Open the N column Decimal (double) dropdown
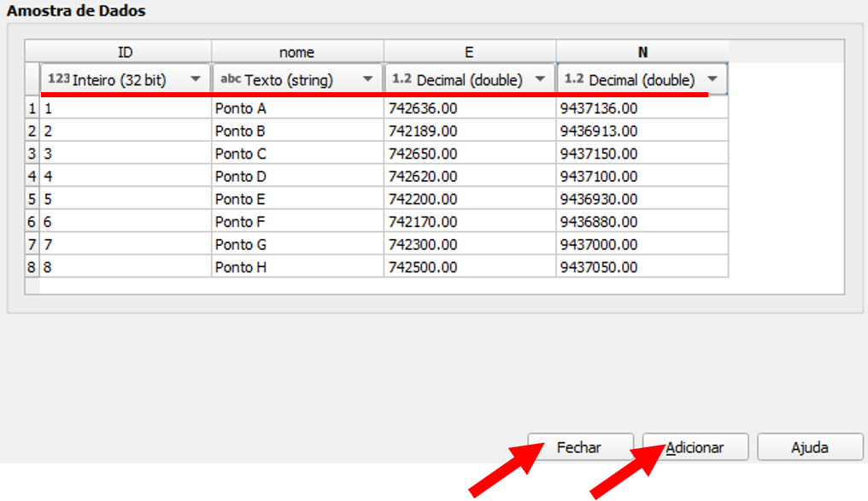 click(x=642, y=79)
